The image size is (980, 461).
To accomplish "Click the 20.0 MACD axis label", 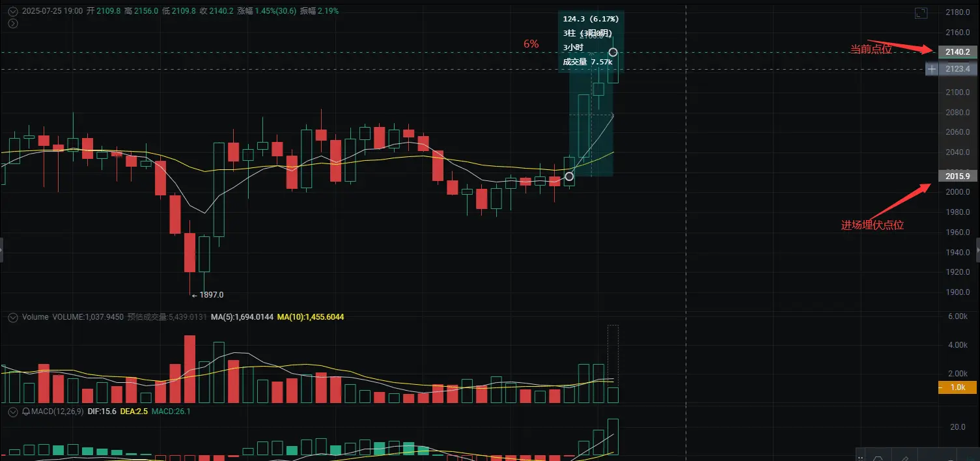I will pos(957,427).
